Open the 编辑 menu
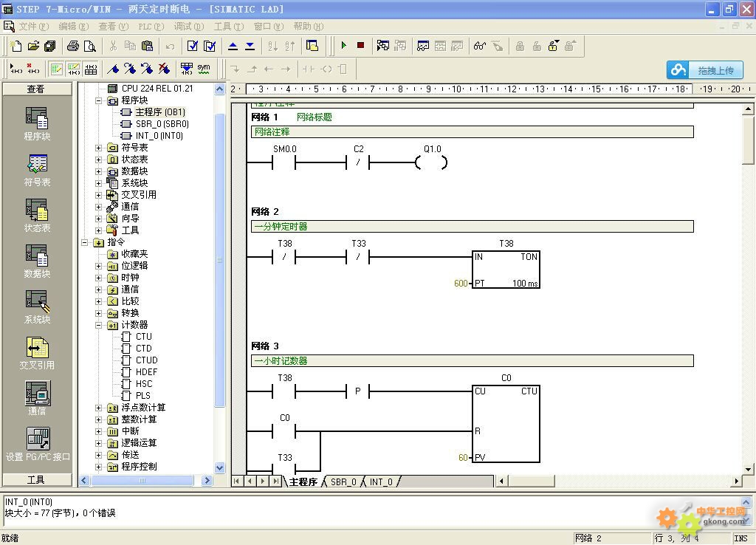 coord(73,26)
